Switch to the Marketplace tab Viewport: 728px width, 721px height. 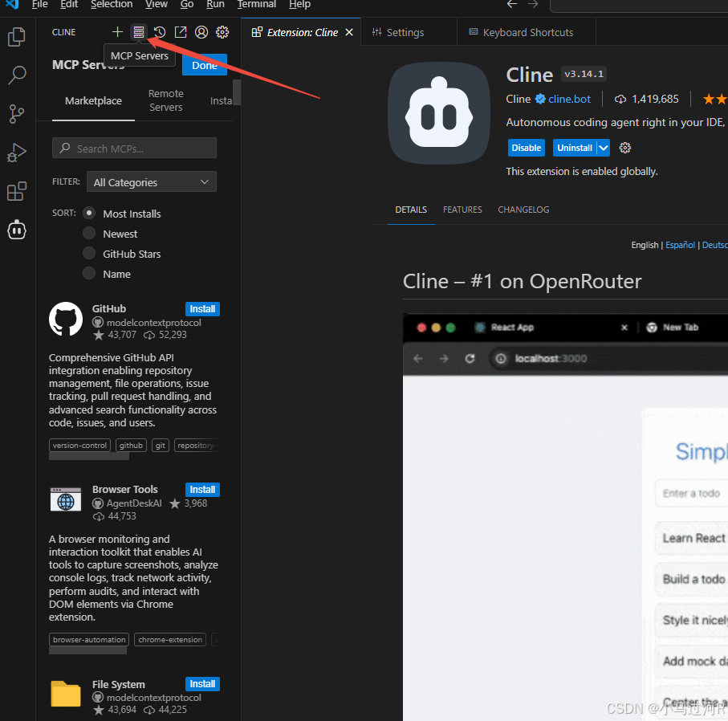tap(93, 101)
